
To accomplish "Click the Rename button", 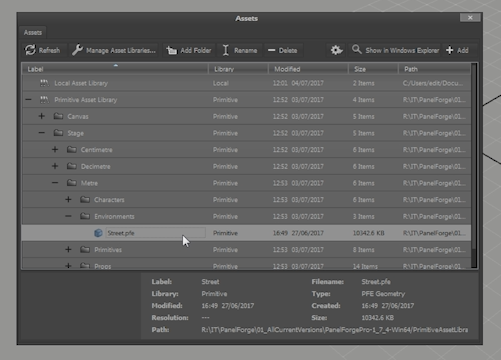I will [x=240, y=50].
